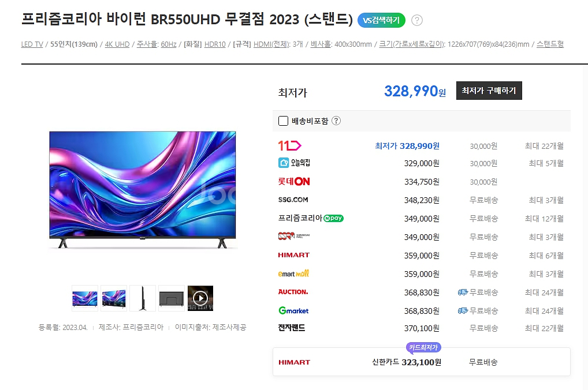Open the 신한카드 323,100원 HIMART offer
This screenshot has width=588, height=390.
pos(422,362)
